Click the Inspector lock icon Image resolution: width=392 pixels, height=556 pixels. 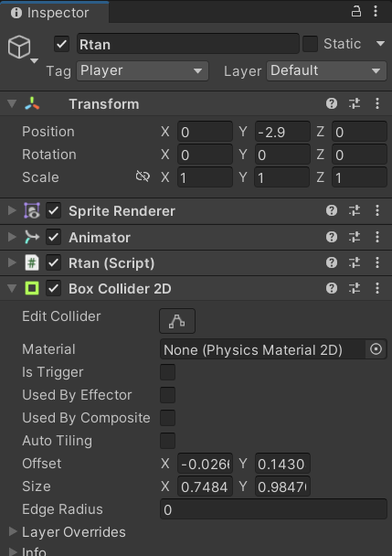[355, 11]
